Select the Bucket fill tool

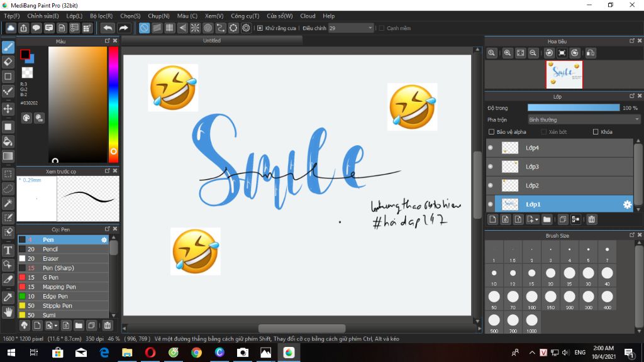click(8, 141)
